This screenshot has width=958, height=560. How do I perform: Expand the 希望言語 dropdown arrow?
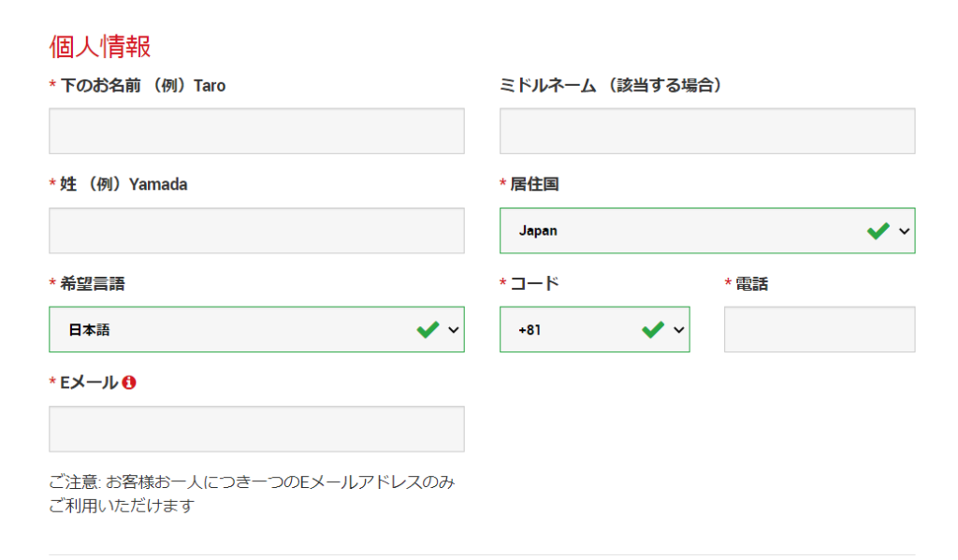(454, 330)
